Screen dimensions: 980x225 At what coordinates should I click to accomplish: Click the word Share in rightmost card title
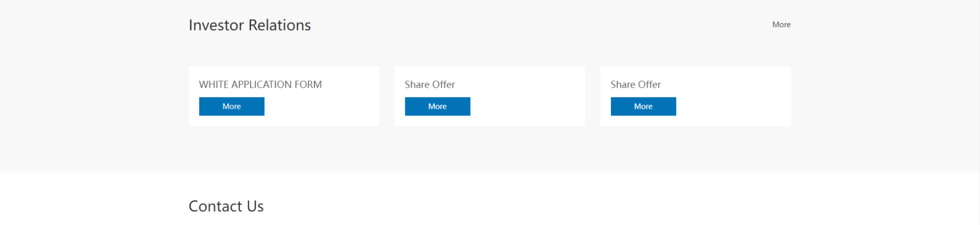click(x=623, y=84)
